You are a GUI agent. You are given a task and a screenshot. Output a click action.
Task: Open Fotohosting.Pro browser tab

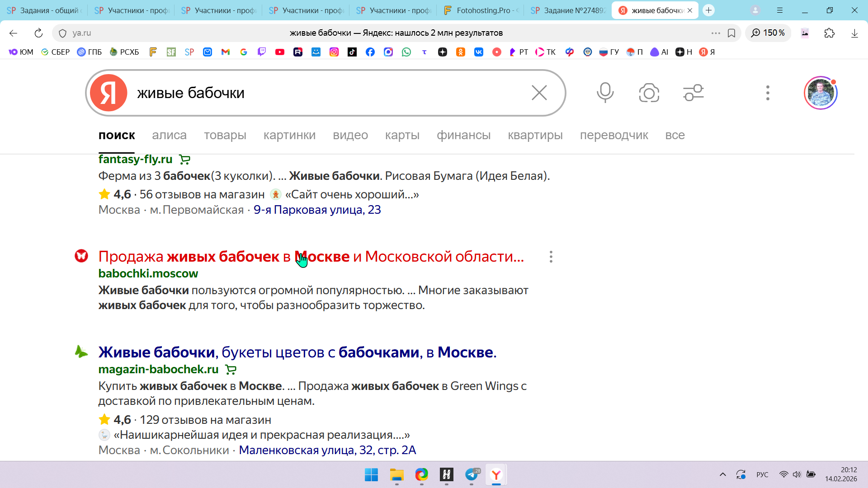click(481, 10)
